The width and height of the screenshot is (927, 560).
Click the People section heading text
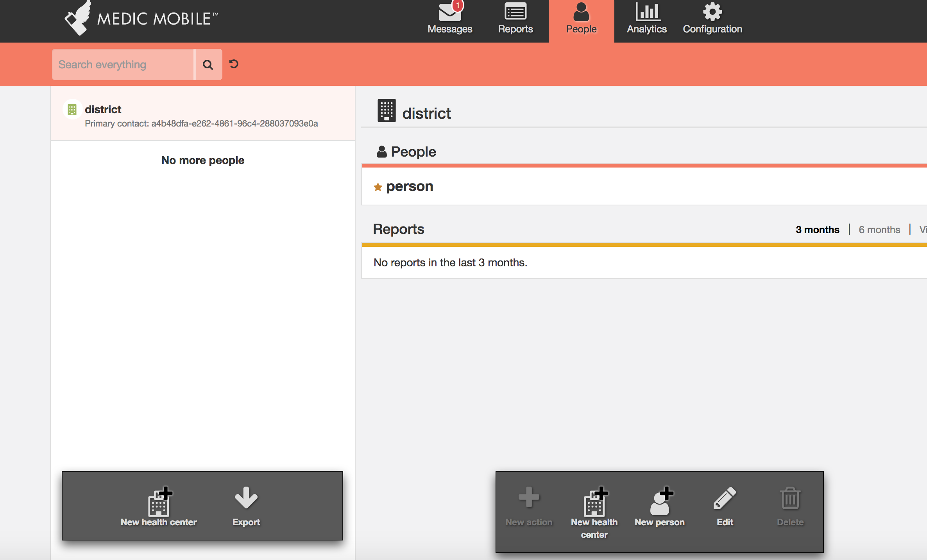413,152
